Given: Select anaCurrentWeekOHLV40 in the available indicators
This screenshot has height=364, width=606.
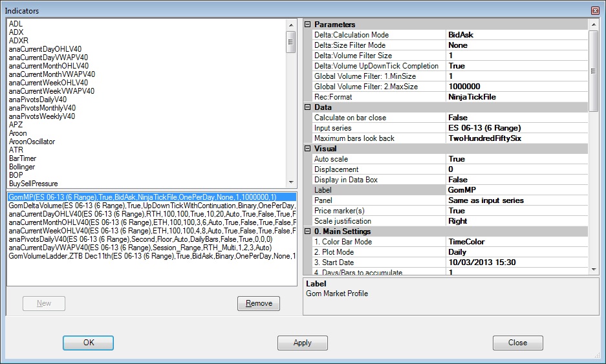Looking at the screenshot, I should [49, 83].
